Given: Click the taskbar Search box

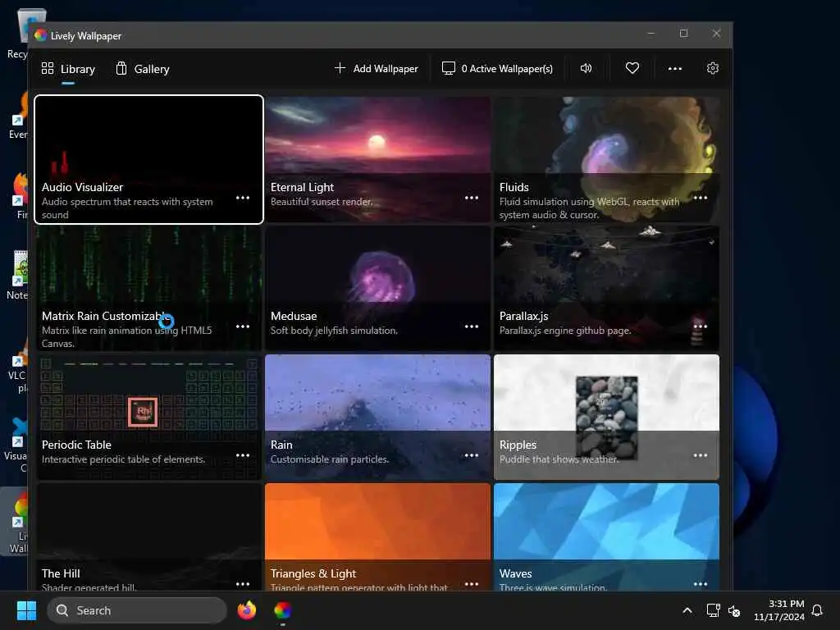Looking at the screenshot, I should [137, 610].
